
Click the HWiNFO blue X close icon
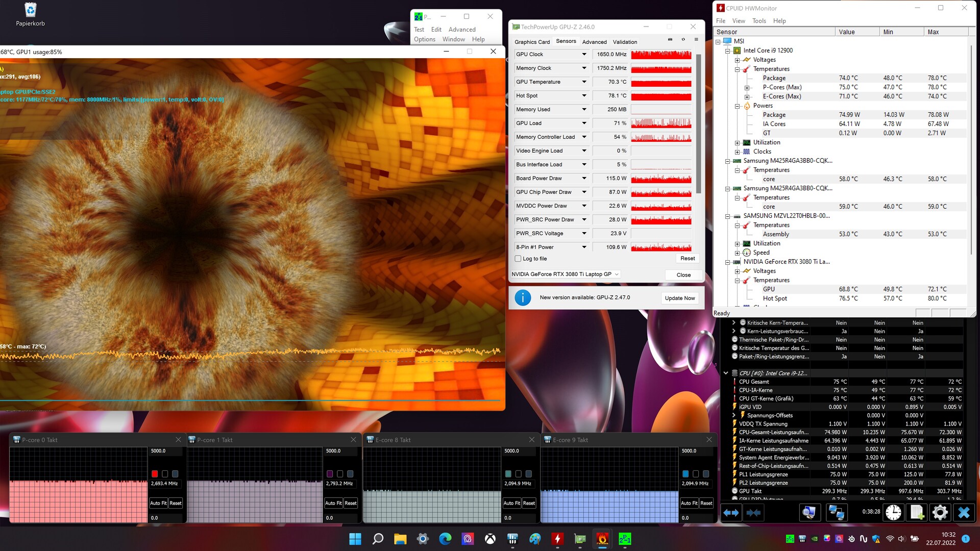(964, 512)
